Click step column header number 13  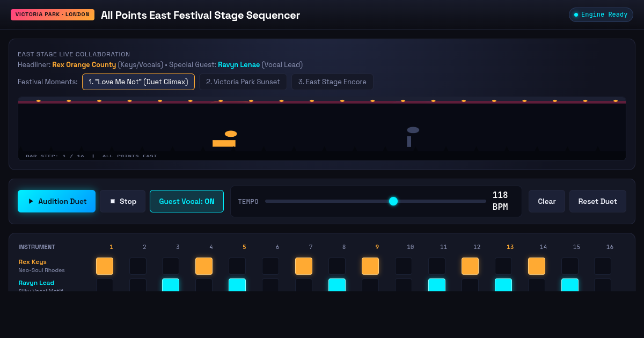click(x=510, y=247)
